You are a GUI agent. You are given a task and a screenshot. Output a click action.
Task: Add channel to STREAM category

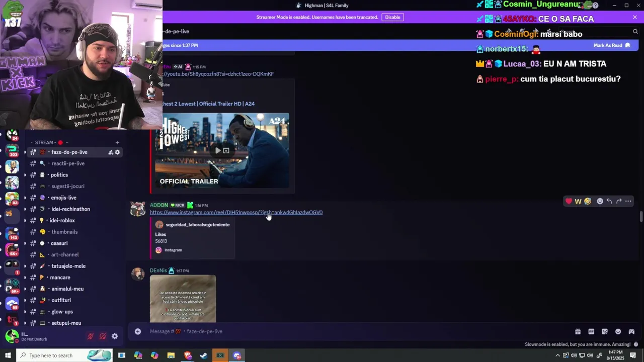click(x=117, y=143)
